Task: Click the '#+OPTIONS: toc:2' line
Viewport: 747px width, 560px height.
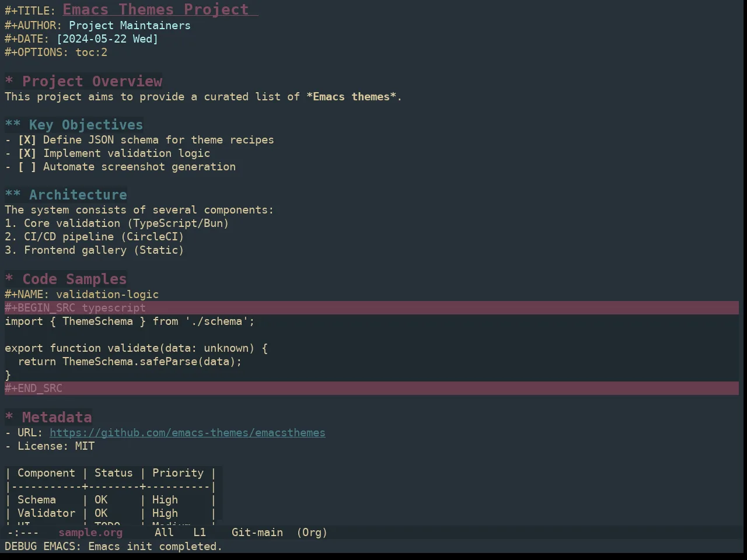Action: (56, 52)
